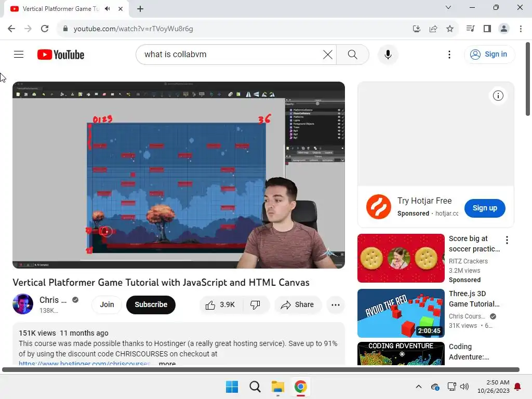Open the media controls icon in Chrome
This screenshot has height=399, width=532.
point(470,29)
